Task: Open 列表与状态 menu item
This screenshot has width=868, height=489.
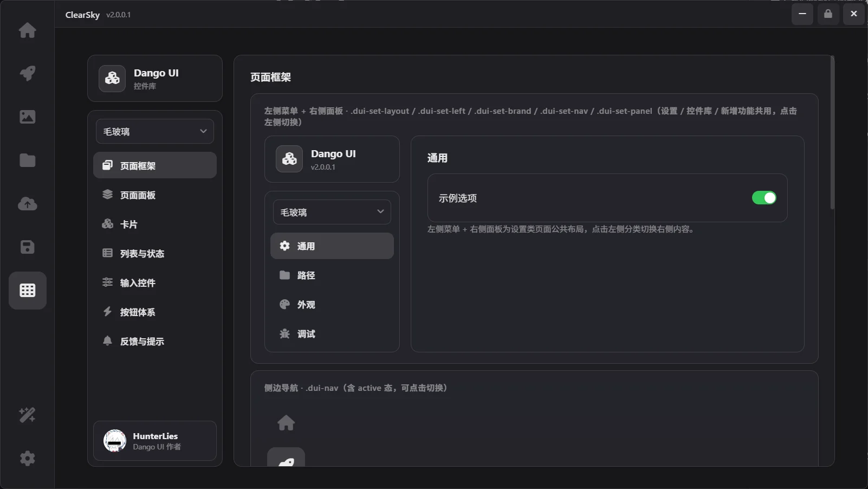Action: (x=155, y=253)
